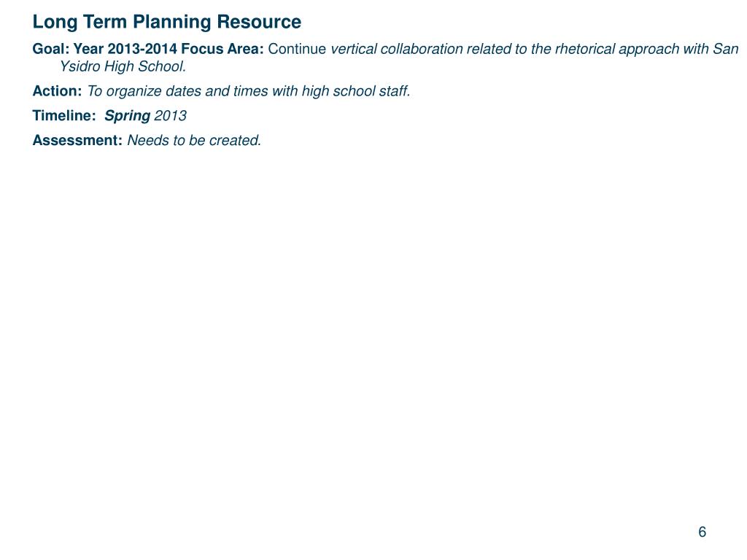Click the bold "Assessment:" label
The width and height of the screenshot is (747, 560).
[77, 141]
